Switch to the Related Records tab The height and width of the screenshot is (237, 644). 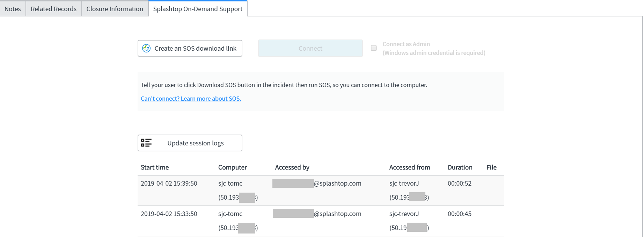pyautogui.click(x=54, y=9)
